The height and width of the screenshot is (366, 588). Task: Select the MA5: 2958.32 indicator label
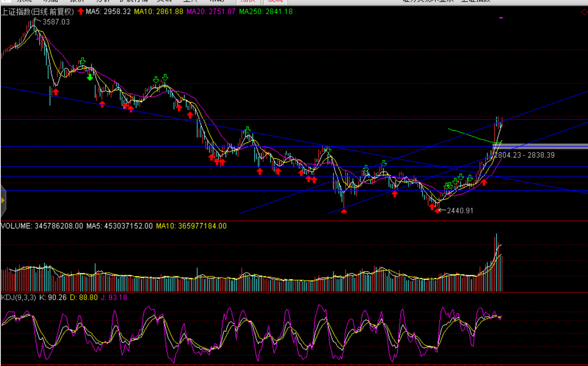pyautogui.click(x=108, y=12)
